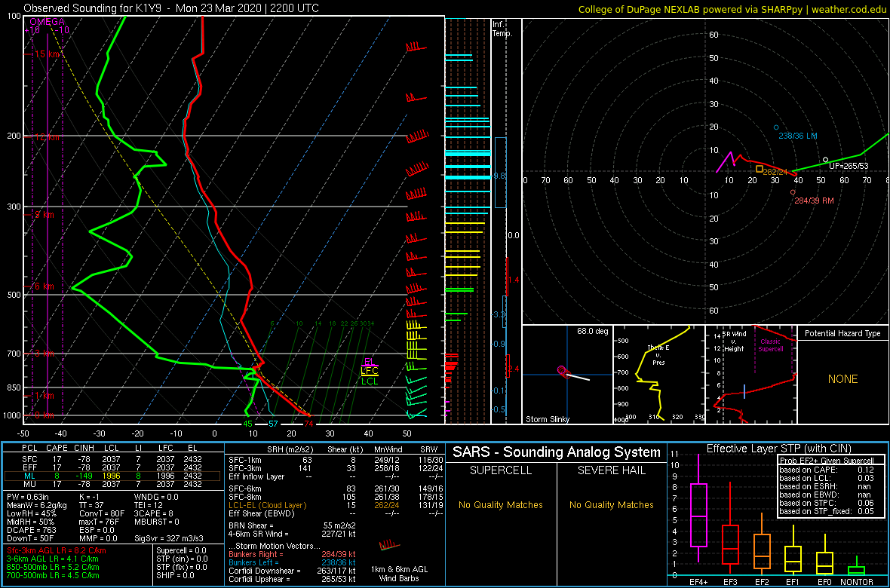Click the Storm Slinky label
The width and height of the screenshot is (890, 588).
click(x=547, y=419)
